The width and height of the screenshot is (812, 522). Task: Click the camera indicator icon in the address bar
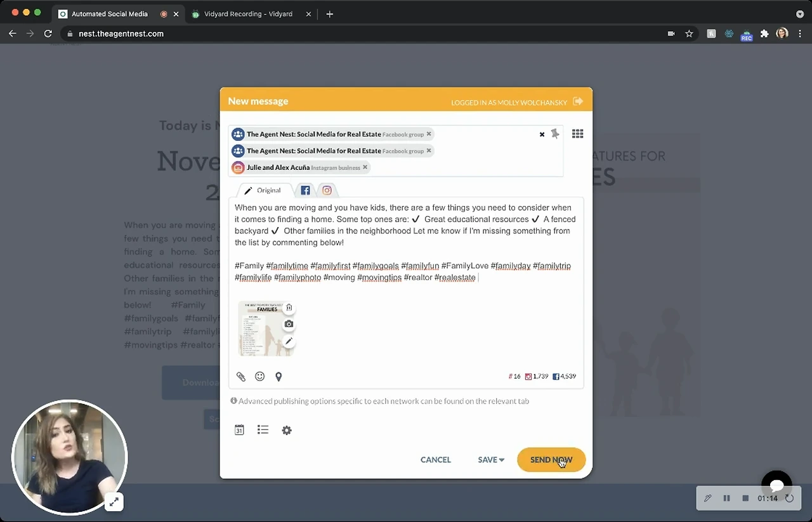[671, 34]
